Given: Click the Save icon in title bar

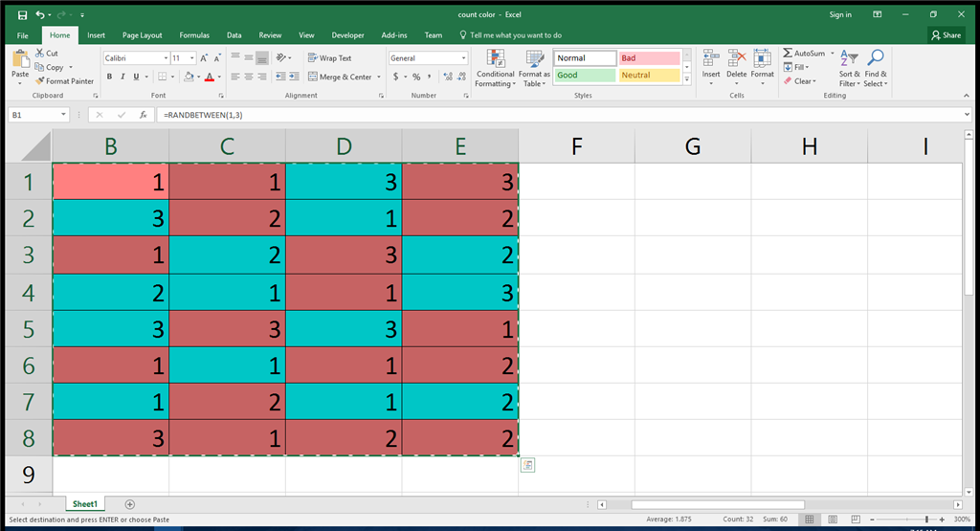Looking at the screenshot, I should pos(23,14).
